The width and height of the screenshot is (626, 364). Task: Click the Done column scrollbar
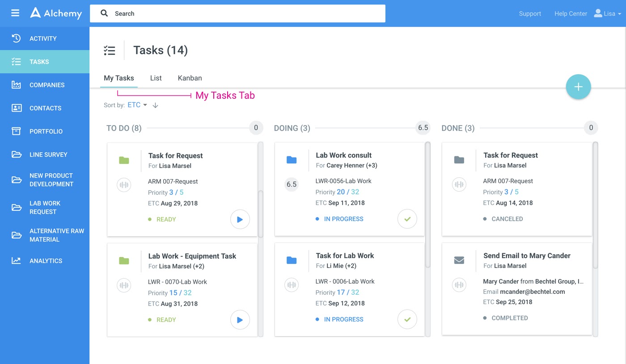pos(595,205)
